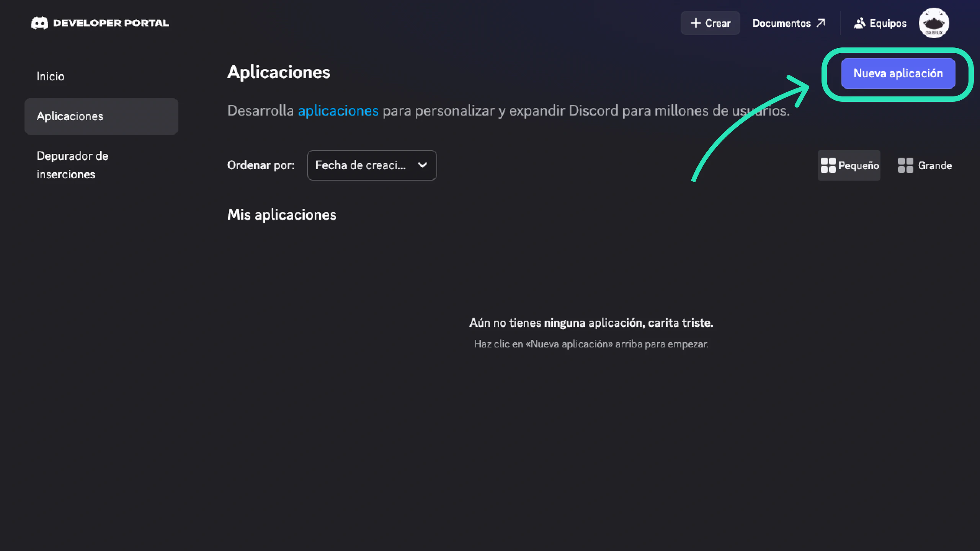Click the Crear button
This screenshot has width=980, height=551.
(710, 23)
